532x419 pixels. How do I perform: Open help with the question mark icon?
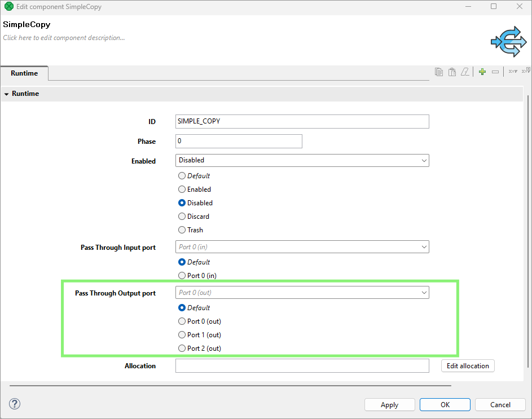[15, 404]
